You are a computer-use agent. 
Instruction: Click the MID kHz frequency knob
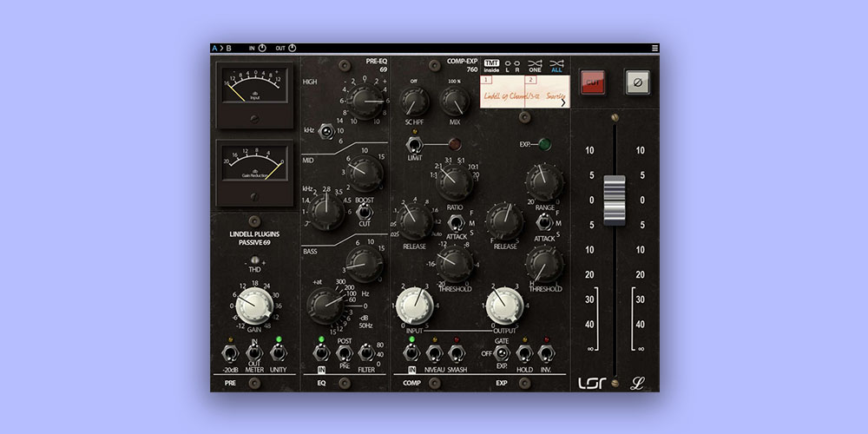pos(326,212)
